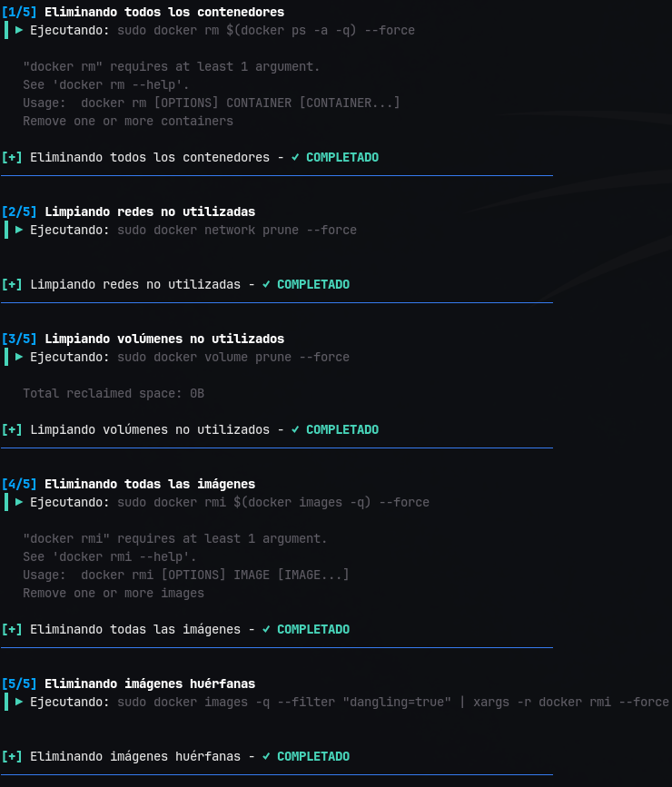
Task: Click the [1/5] step indicator
Action: [x=19, y=12]
